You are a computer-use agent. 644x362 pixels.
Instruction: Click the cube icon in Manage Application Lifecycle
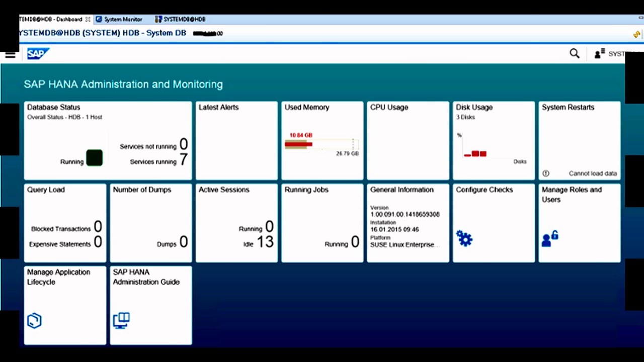(x=34, y=321)
